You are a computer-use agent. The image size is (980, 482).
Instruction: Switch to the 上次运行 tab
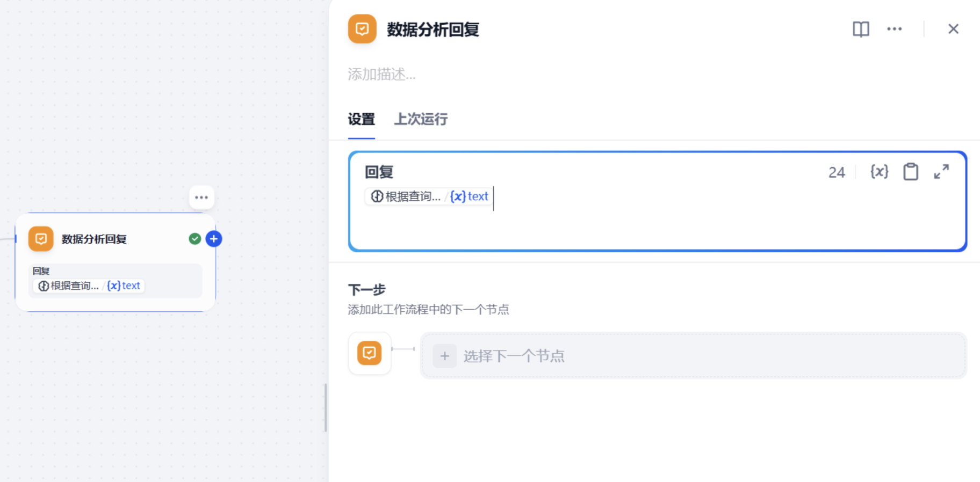click(x=421, y=119)
